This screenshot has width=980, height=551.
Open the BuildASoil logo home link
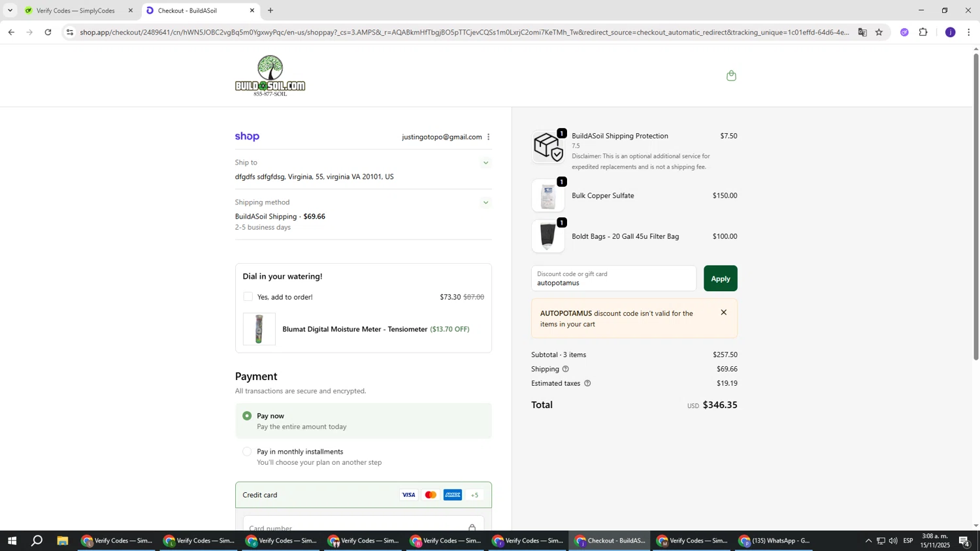tap(270, 76)
